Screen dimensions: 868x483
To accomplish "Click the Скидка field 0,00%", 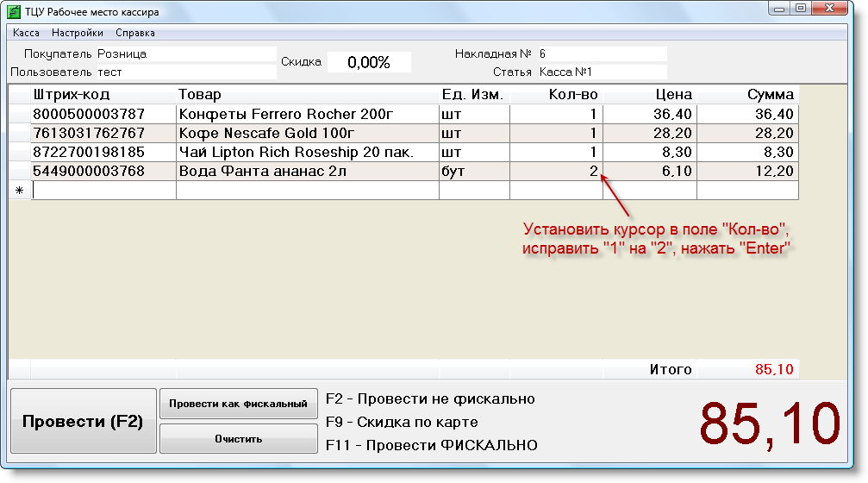I will (x=369, y=62).
